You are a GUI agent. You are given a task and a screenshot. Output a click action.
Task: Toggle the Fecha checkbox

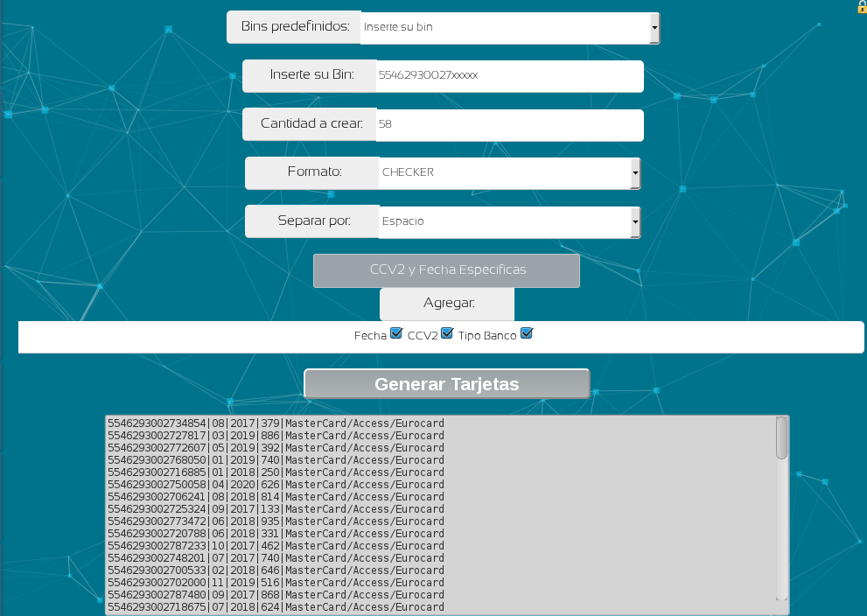pos(396,333)
